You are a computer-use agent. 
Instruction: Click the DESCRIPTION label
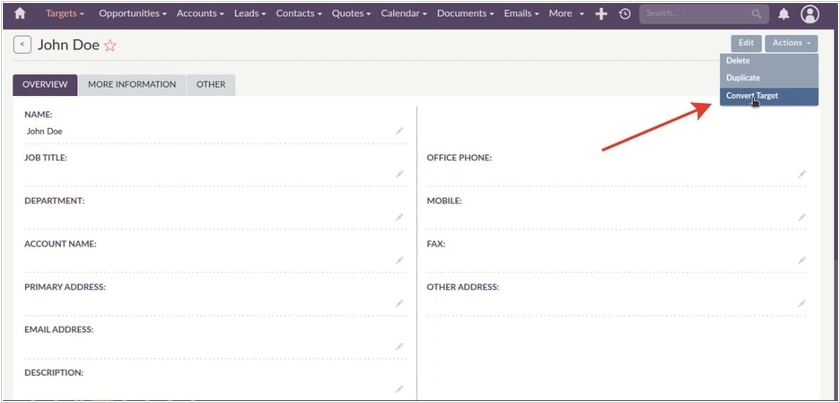click(x=54, y=372)
